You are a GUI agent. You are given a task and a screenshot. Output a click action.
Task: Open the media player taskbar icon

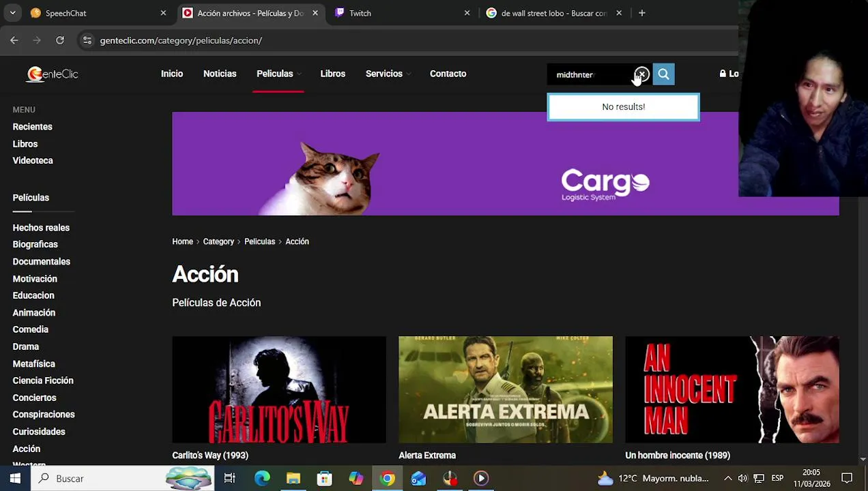[x=481, y=478]
